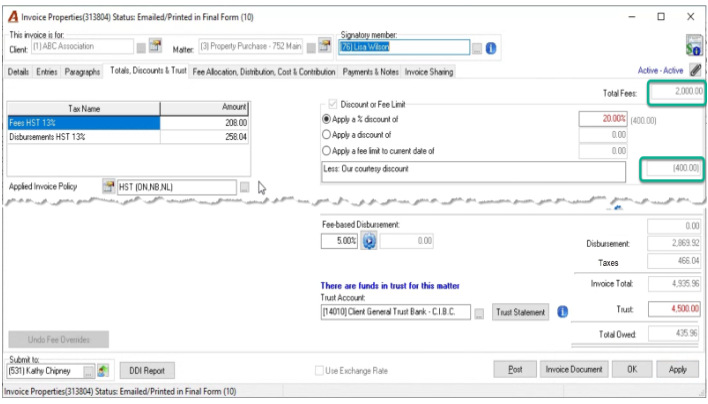The image size is (708, 404).
Task: Click the Tax Name column header
Action: pyautogui.click(x=84, y=109)
